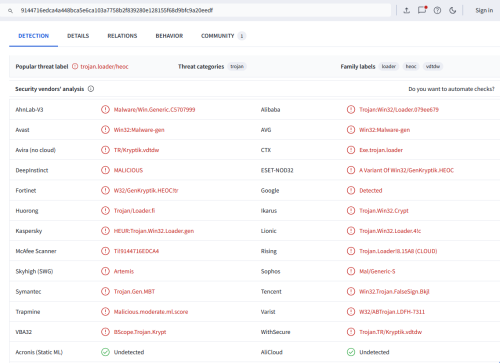The image size is (500, 363).
Task: Click the heoc family label tag
Action: (411, 66)
